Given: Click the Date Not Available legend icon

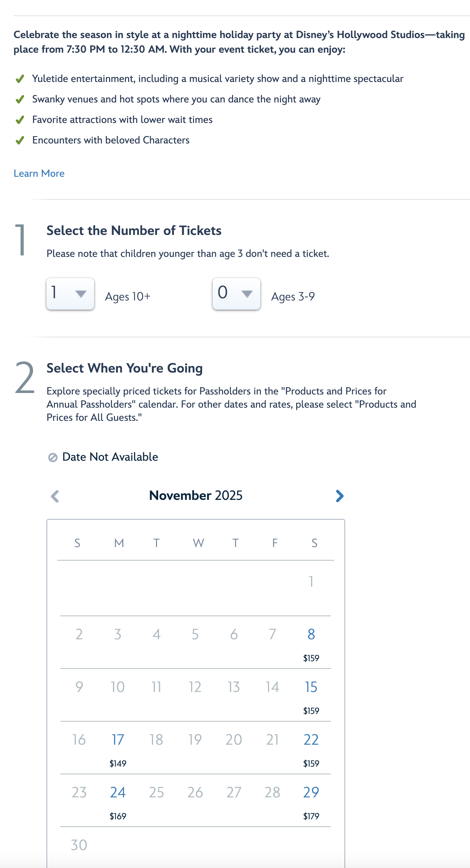Looking at the screenshot, I should (53, 457).
